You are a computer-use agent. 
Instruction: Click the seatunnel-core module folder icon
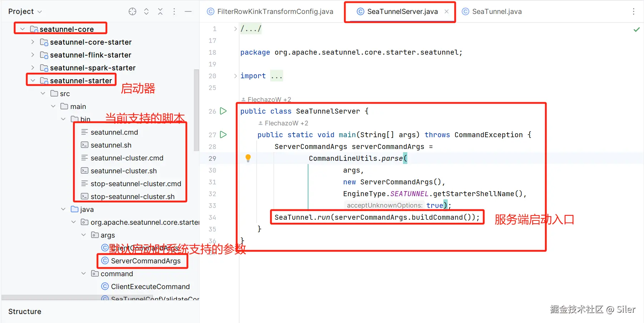coord(34,29)
